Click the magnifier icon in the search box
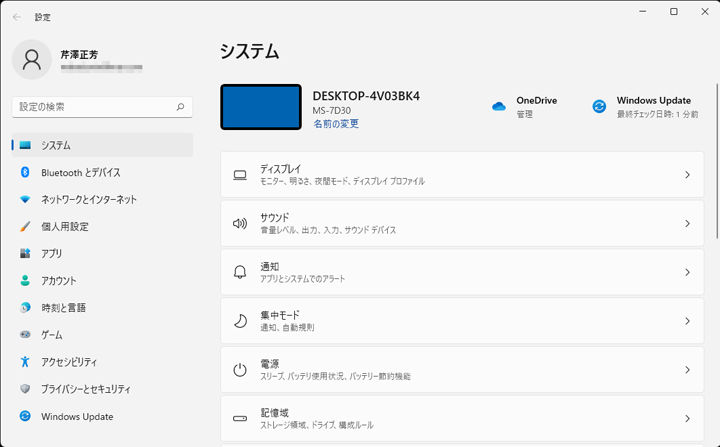This screenshot has width=720, height=447. coord(180,107)
